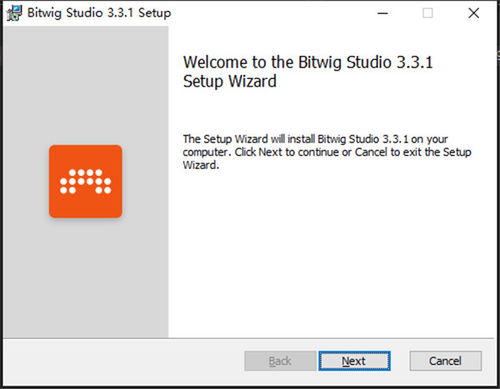Screen dimensions: 500x389
Task: Click the white dots inside the Bitwig logo
Action: coord(86,181)
